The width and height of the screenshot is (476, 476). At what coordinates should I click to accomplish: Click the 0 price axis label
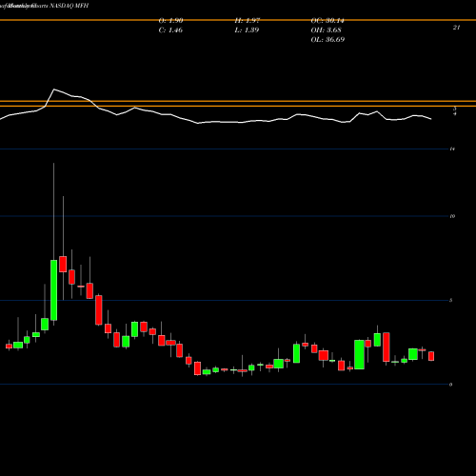coord(451,385)
